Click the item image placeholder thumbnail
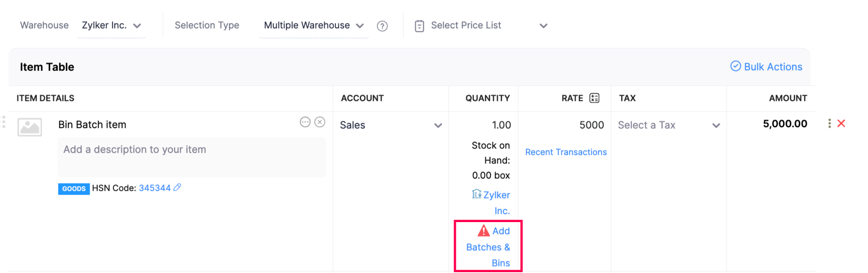 (30, 127)
